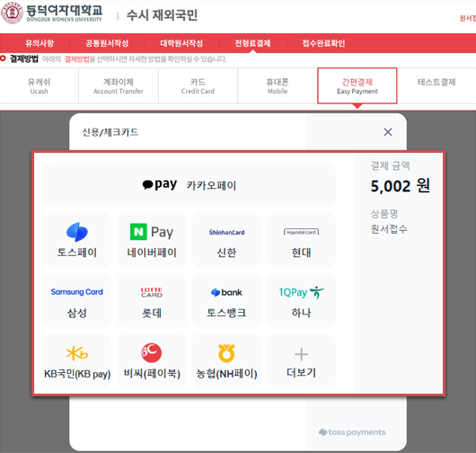
Task: Open the 접수완료확인 menu item
Action: tap(323, 43)
